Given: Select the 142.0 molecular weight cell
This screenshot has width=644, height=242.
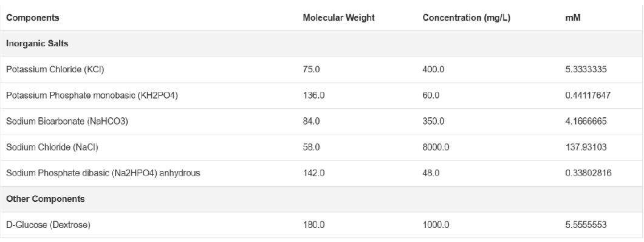Looking at the screenshot, I should tap(313, 173).
